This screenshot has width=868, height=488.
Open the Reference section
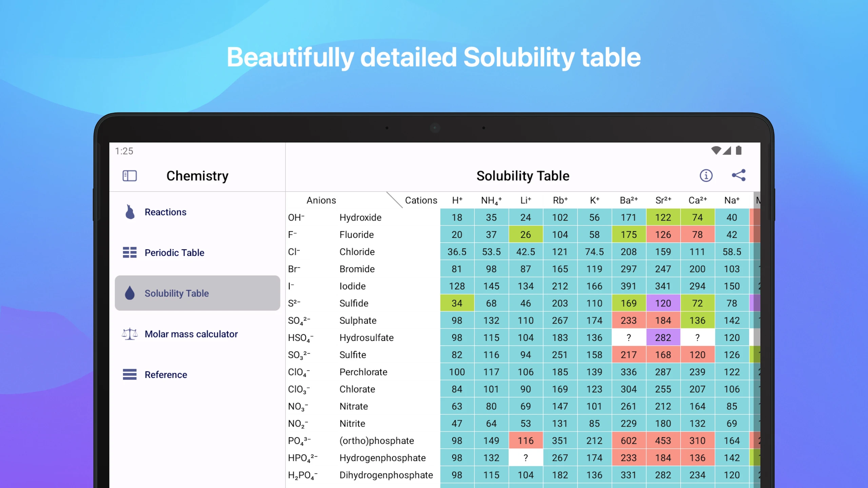(x=166, y=375)
